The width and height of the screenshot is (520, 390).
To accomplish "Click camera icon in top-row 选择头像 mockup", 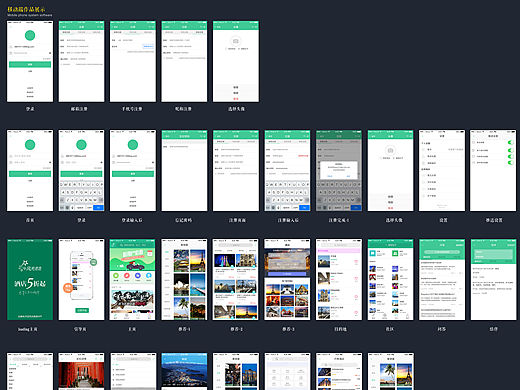I will pos(236,41).
